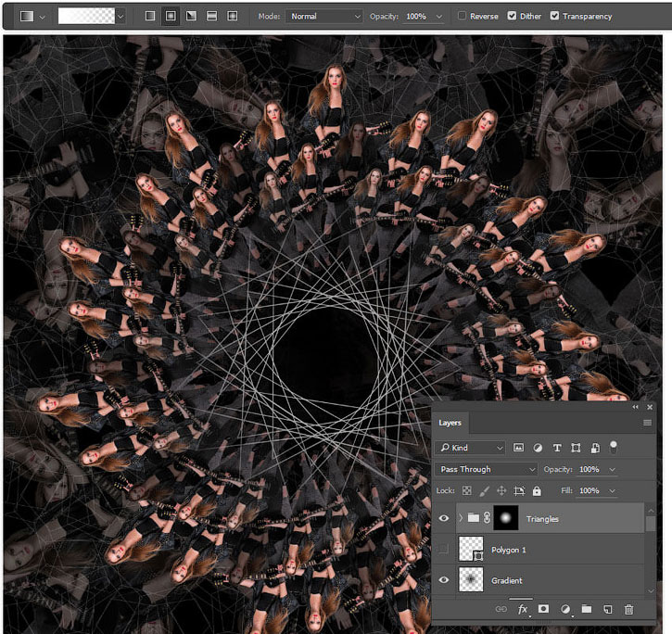
Task: Lock all layer attributes
Action: pyautogui.click(x=537, y=491)
